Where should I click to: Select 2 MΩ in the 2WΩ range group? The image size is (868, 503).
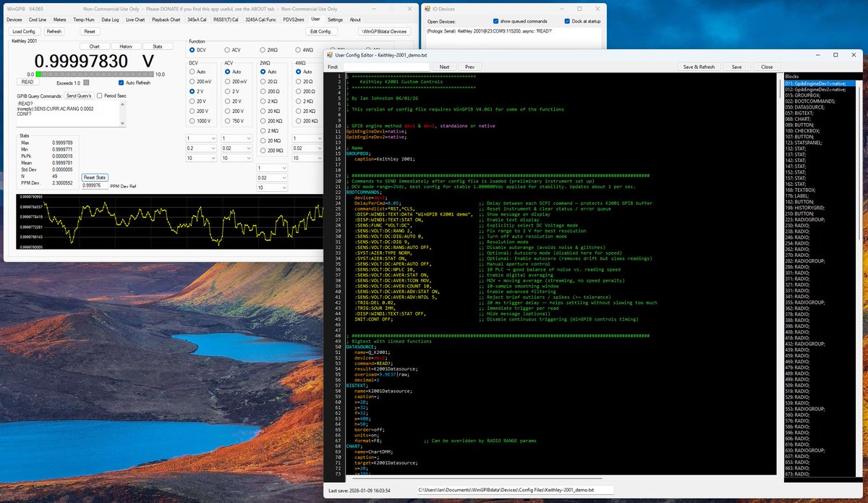[263, 130]
